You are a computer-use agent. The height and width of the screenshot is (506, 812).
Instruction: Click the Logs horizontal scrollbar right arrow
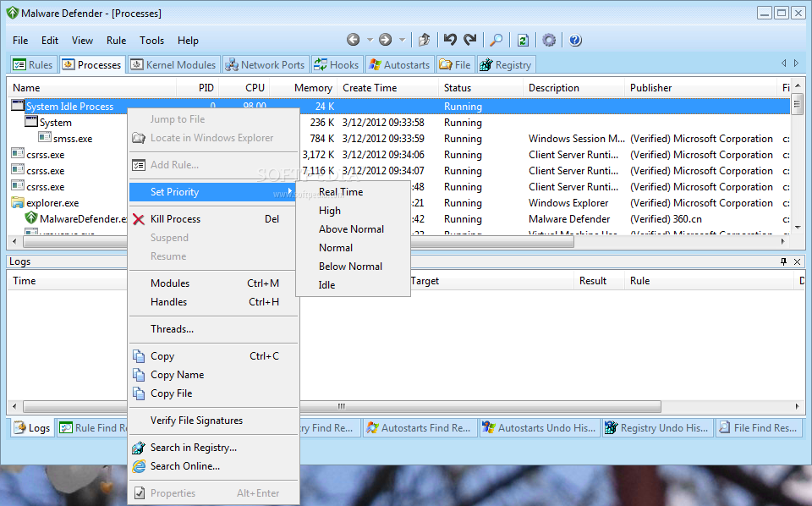[x=798, y=406]
